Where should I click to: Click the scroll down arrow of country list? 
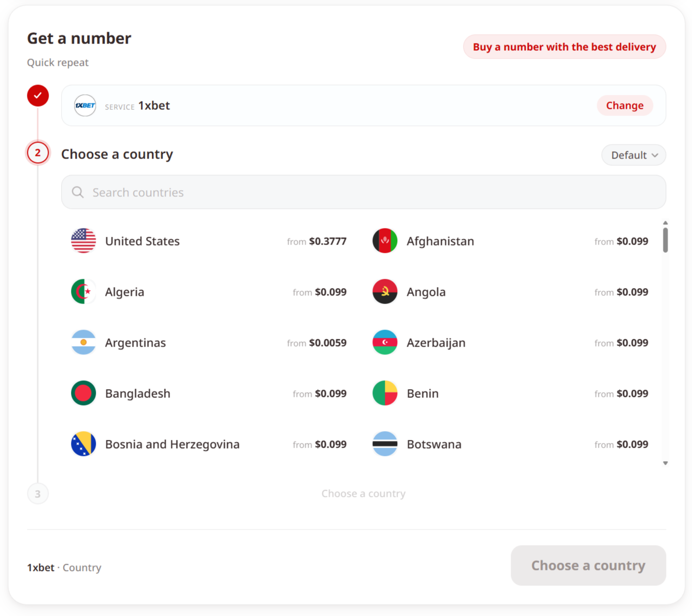click(666, 463)
